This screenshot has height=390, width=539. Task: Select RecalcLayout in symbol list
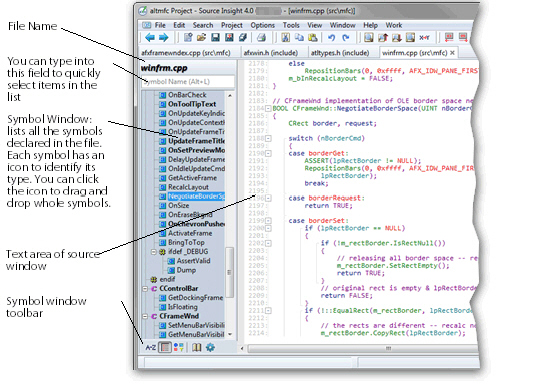188,187
